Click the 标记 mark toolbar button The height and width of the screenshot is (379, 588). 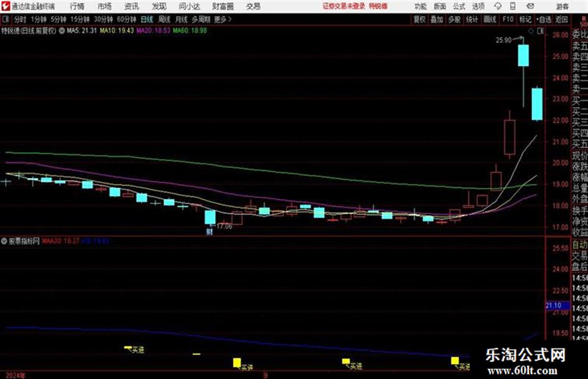click(x=525, y=19)
